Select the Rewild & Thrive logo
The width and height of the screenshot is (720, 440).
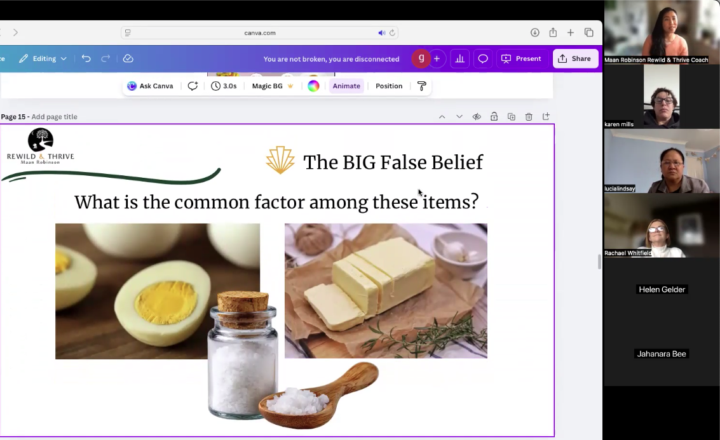click(40, 146)
